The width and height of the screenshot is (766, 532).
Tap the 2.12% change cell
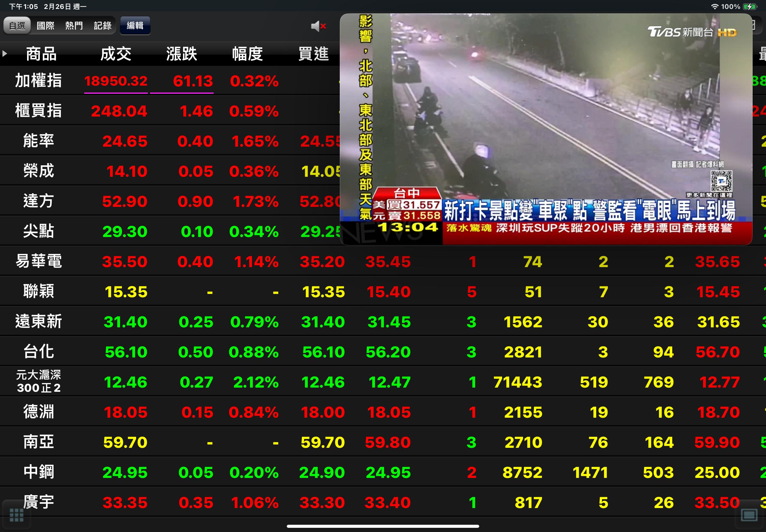pos(256,382)
